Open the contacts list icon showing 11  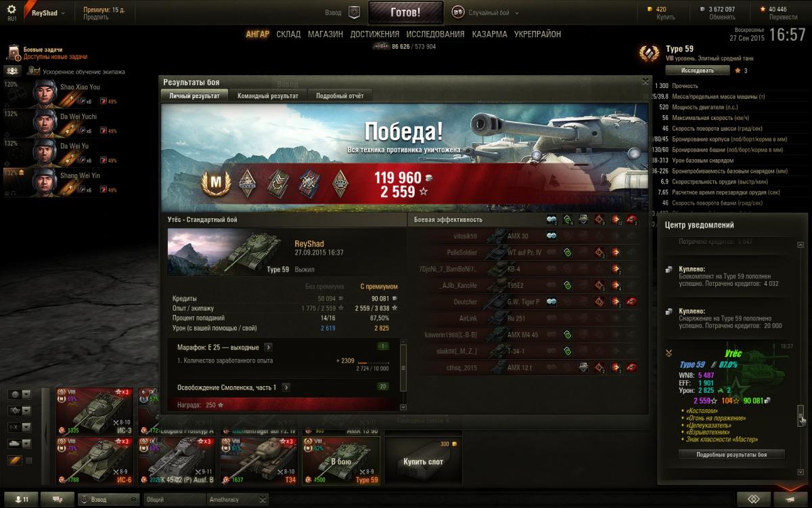[20, 500]
